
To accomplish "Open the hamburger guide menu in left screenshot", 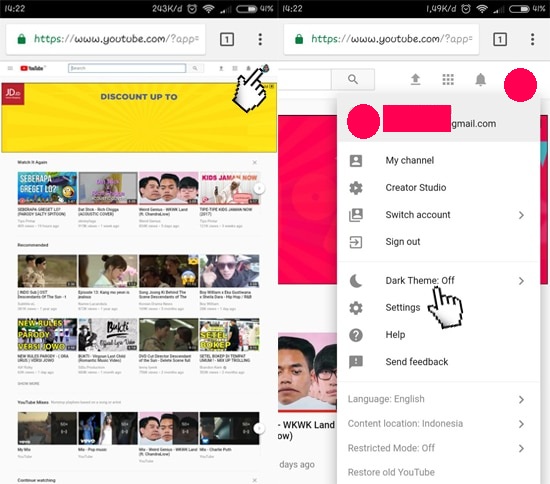I will point(10,68).
